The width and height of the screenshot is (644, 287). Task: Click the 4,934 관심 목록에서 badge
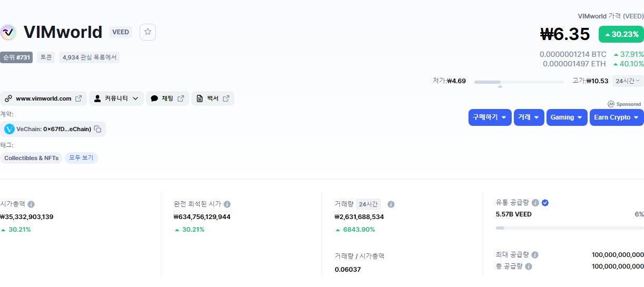pyautogui.click(x=89, y=57)
